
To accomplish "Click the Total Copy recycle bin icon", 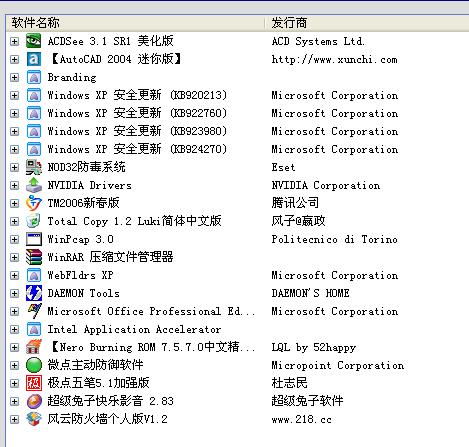I will click(34, 221).
